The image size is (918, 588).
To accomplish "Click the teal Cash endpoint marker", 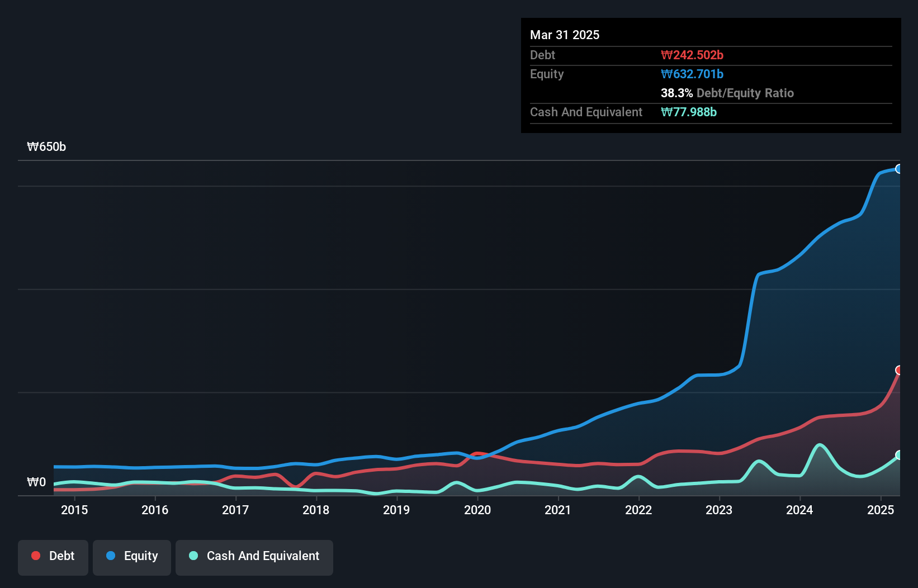I will pos(899,455).
